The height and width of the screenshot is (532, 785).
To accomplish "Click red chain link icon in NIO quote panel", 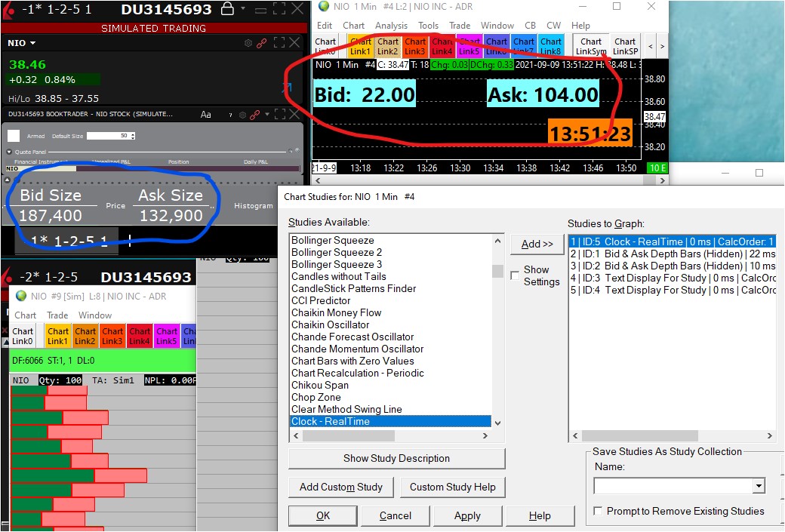I will (261, 44).
